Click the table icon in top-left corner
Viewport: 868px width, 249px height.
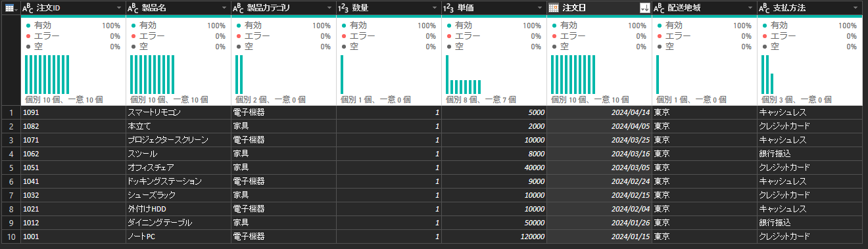point(11,7)
